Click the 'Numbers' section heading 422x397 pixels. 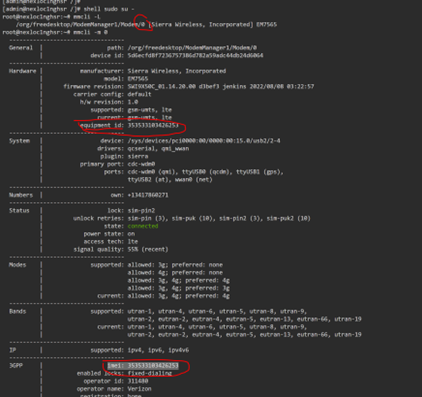pyautogui.click(x=21, y=195)
